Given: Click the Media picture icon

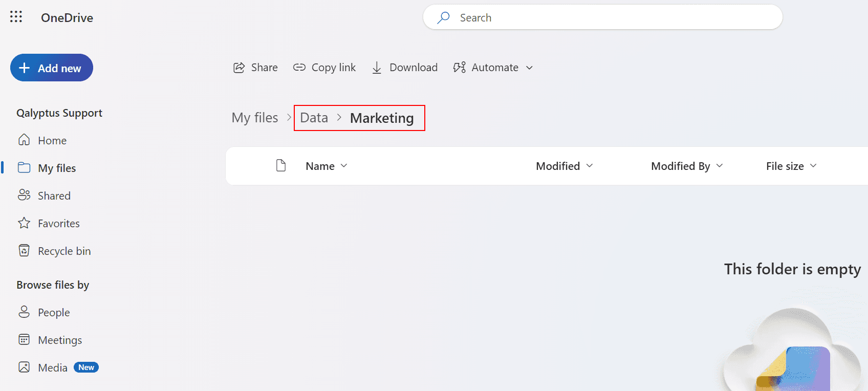Looking at the screenshot, I should [x=24, y=367].
